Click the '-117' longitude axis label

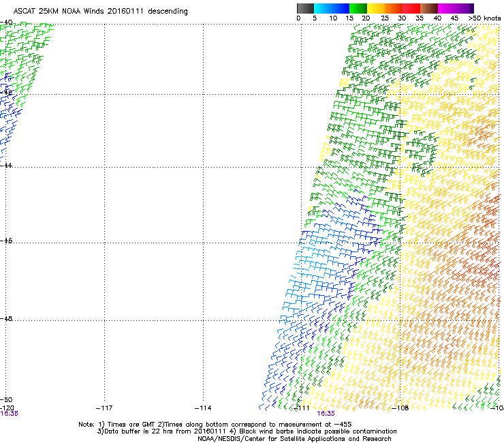click(104, 408)
